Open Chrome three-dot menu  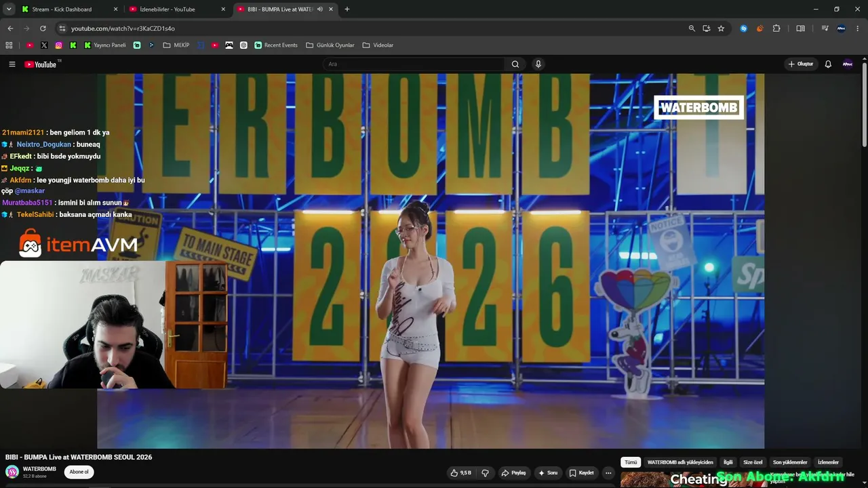[858, 28]
